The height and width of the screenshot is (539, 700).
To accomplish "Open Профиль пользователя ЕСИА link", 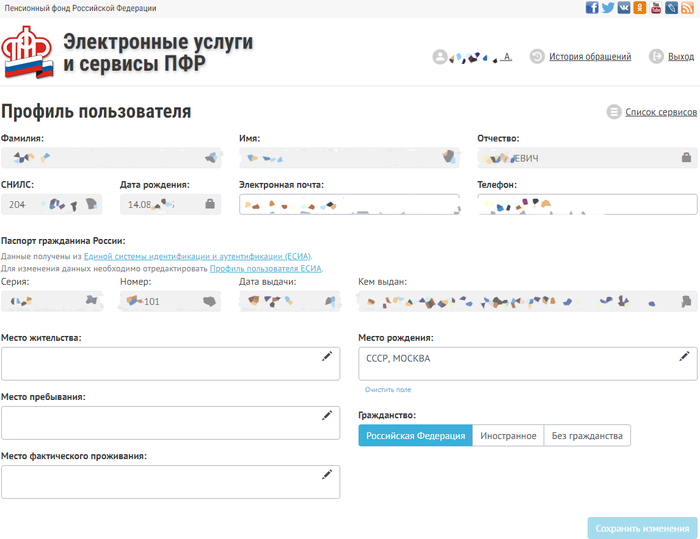I will tap(265, 269).
